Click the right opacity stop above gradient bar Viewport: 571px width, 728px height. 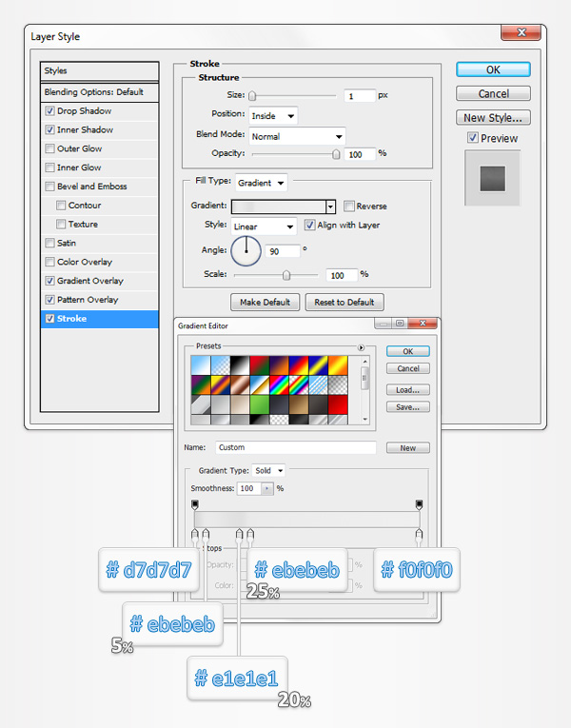coord(419,504)
